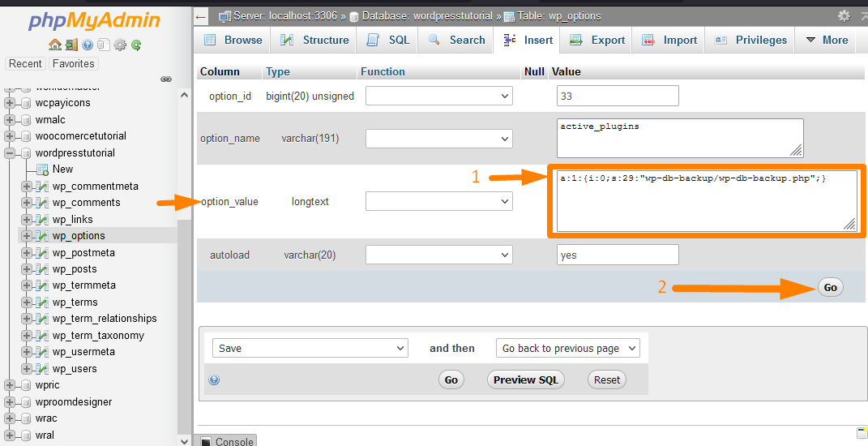The image size is (868, 446).
Task: Open the More tab menu
Action: [x=827, y=41]
